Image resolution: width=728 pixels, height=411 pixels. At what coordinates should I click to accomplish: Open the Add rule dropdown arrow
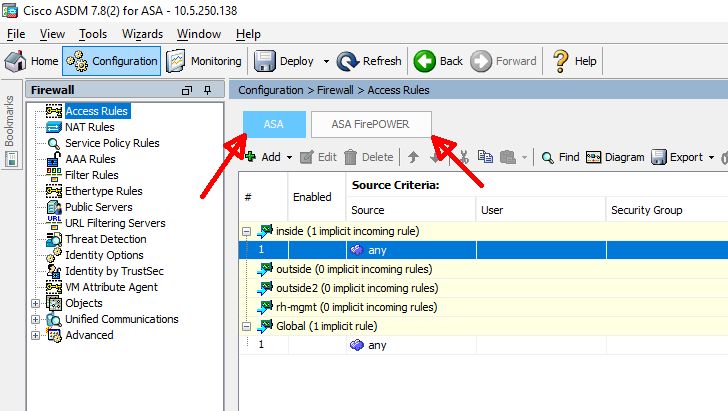(x=289, y=157)
